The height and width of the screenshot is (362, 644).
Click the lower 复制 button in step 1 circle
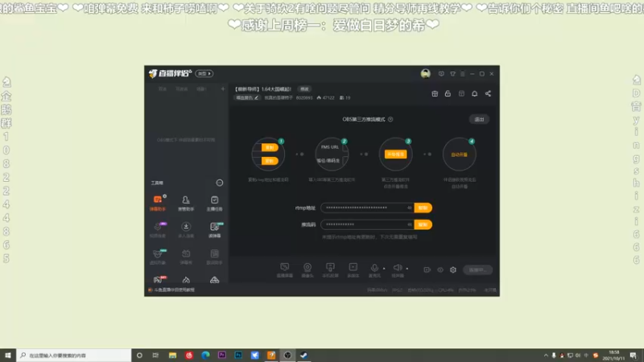pyautogui.click(x=270, y=161)
